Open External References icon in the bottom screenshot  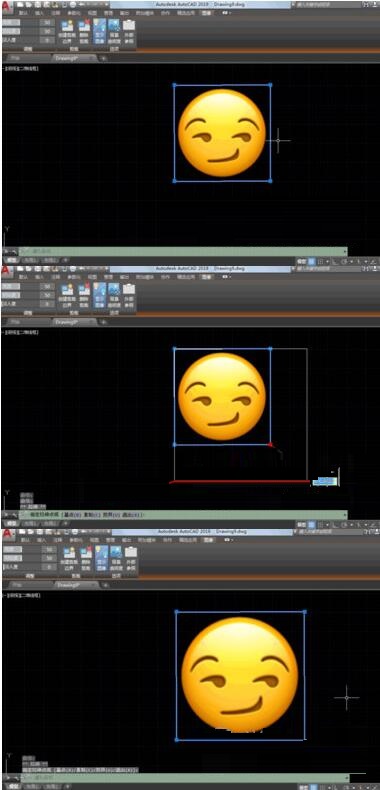131,559
